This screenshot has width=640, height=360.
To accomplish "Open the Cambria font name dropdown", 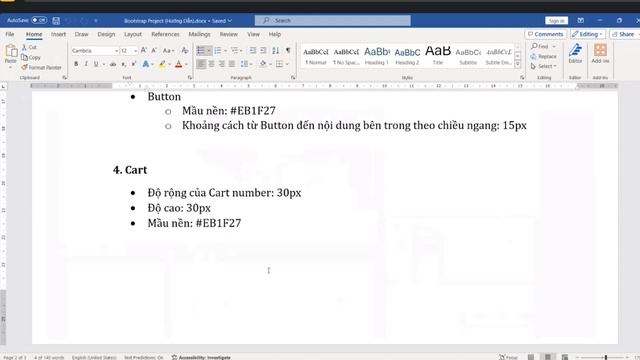I will point(116,51).
